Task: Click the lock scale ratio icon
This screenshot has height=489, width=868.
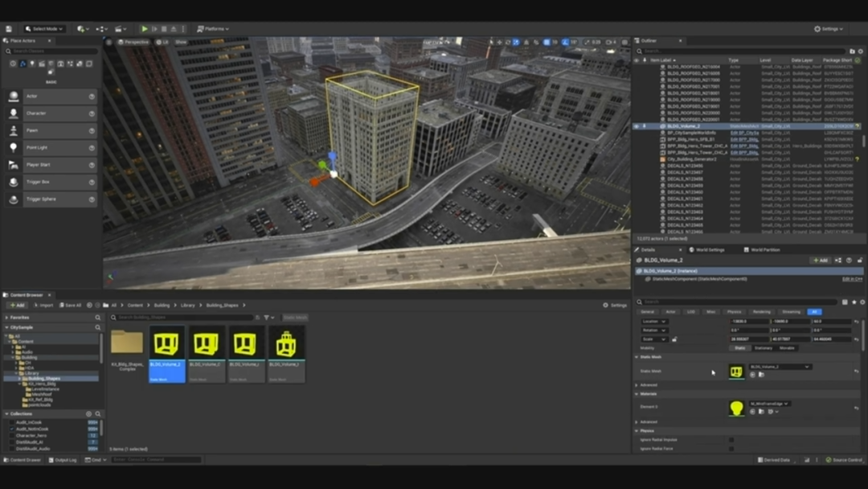Action: [674, 339]
